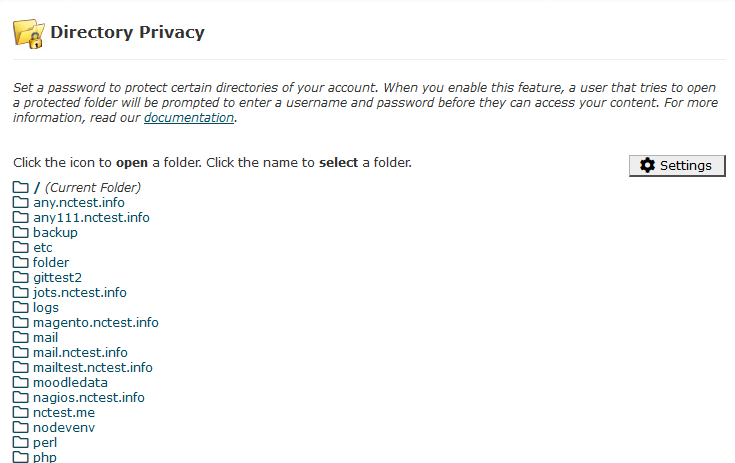Select the folder named folder
This screenshot has width=735, height=463.
pos(51,262)
